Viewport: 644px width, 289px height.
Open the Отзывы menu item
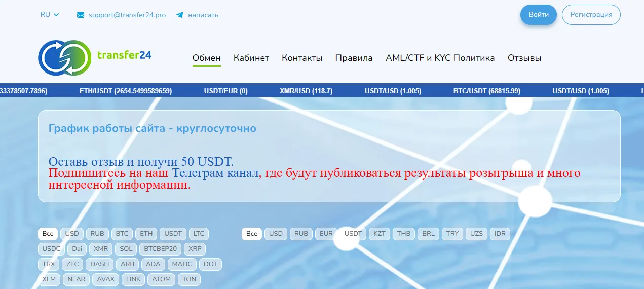tap(524, 58)
